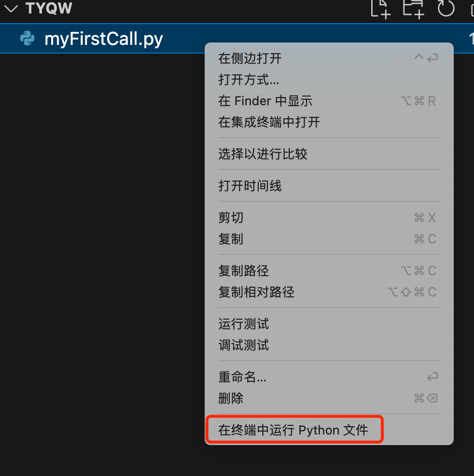Choose 在集成终端中打开 option

point(329,122)
